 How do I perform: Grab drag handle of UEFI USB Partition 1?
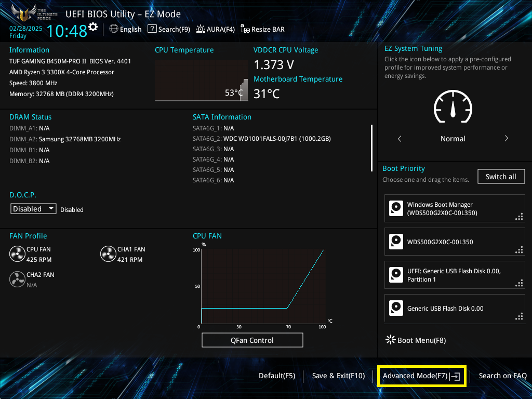519,283
